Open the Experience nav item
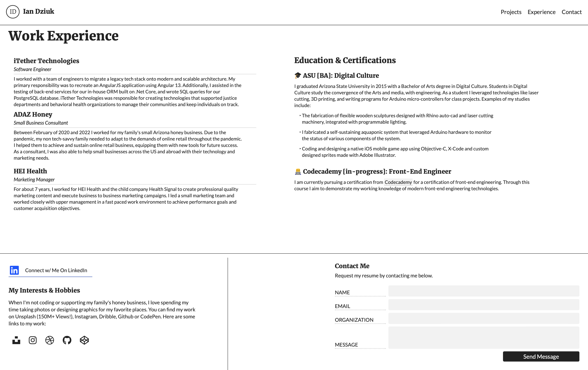The width and height of the screenshot is (588, 370). tap(541, 12)
